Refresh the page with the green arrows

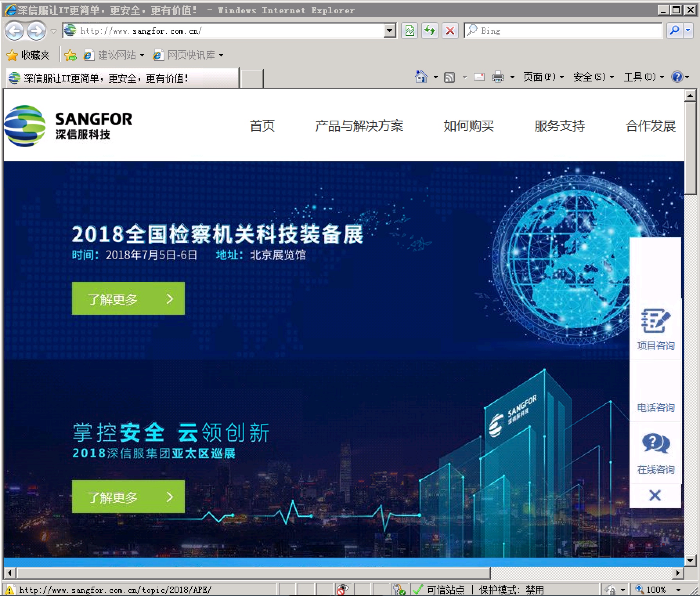point(430,31)
